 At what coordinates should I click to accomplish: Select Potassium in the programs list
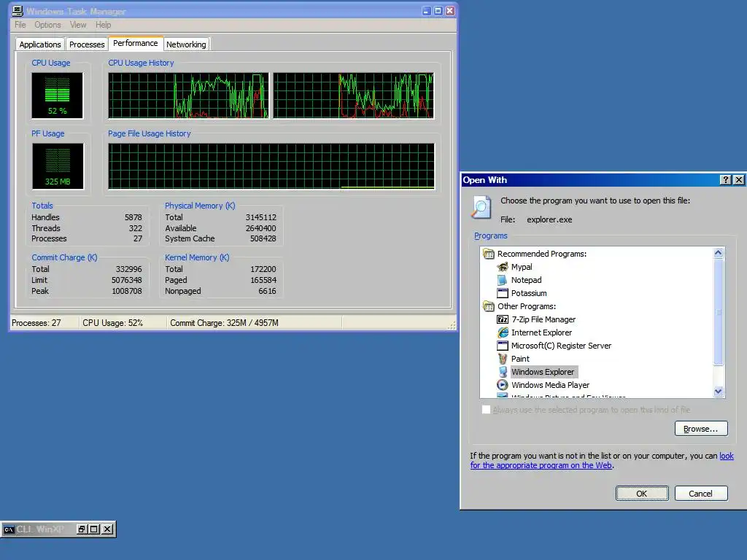tap(529, 293)
